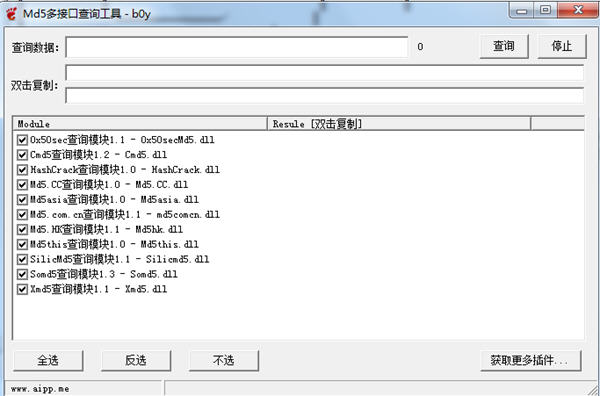Click the Resule [双击复制] column header
This screenshot has height=396, width=600.
click(x=399, y=124)
